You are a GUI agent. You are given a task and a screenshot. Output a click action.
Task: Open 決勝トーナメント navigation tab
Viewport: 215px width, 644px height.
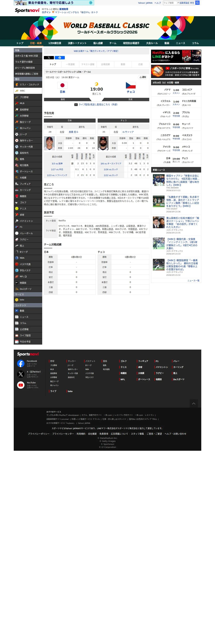tap(77, 43)
